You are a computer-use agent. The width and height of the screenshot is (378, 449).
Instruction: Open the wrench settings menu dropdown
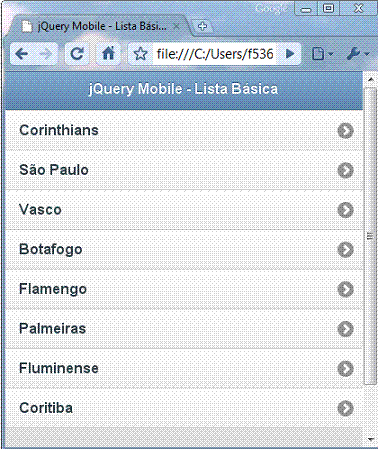pyautogui.click(x=358, y=54)
